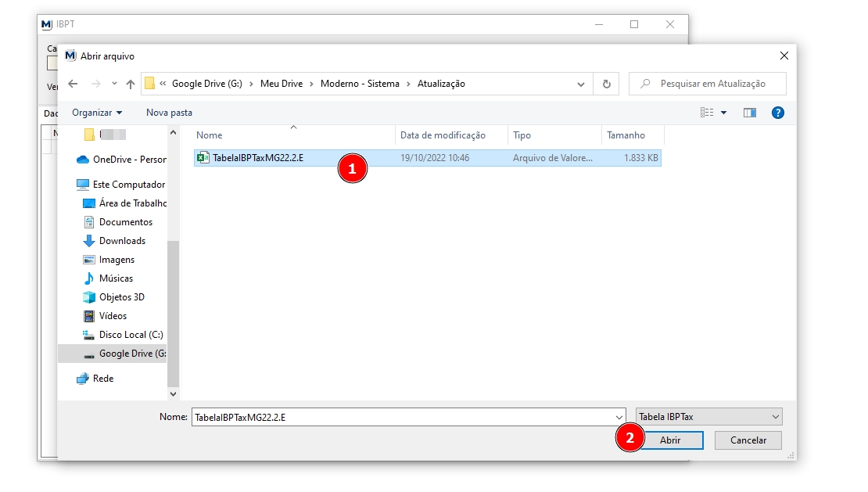Image resolution: width=868 pixels, height=492 pixels.
Task: Click the Pesquisar em Atualização search box
Action: (x=712, y=84)
